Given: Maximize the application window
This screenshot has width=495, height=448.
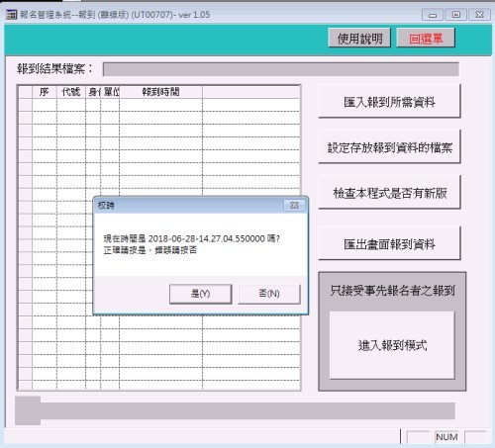Looking at the screenshot, I should 456,15.
